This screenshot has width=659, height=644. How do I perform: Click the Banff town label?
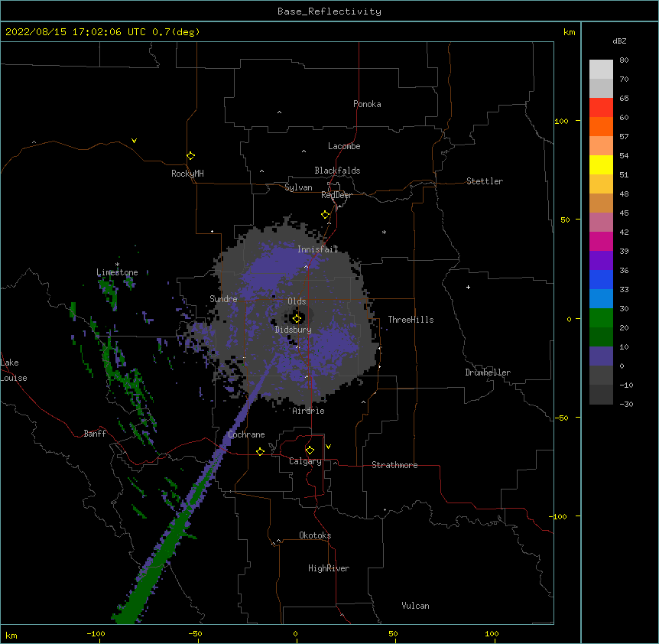pyautogui.click(x=95, y=434)
